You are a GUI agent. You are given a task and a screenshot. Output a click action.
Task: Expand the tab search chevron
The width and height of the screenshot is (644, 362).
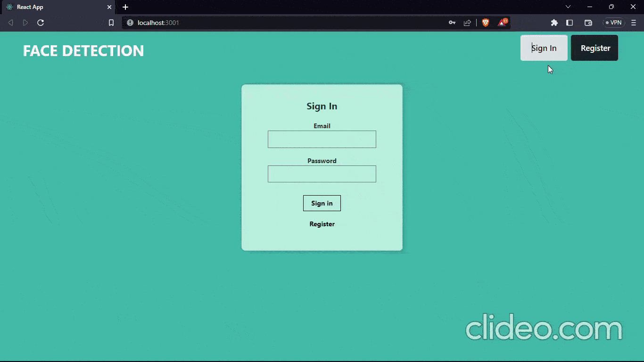pyautogui.click(x=568, y=7)
